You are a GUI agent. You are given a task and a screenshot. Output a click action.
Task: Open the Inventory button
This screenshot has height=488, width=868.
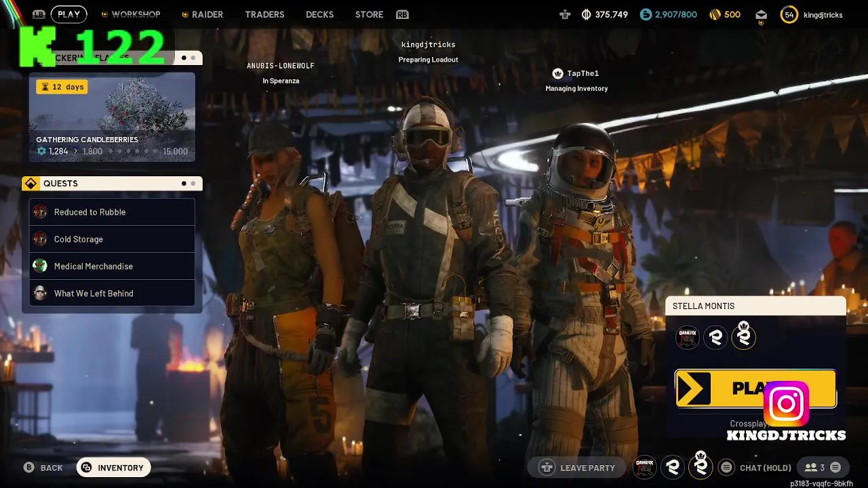click(113, 468)
